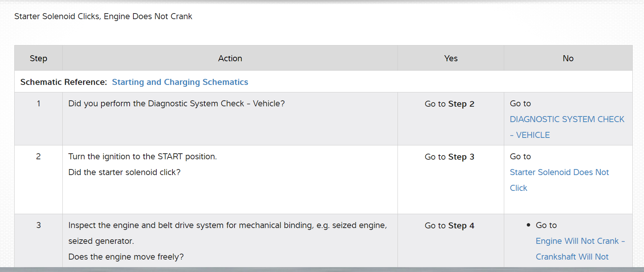The width and height of the screenshot is (644, 272).
Task: Open the Starting and Charging Schematics link
Action: point(180,82)
